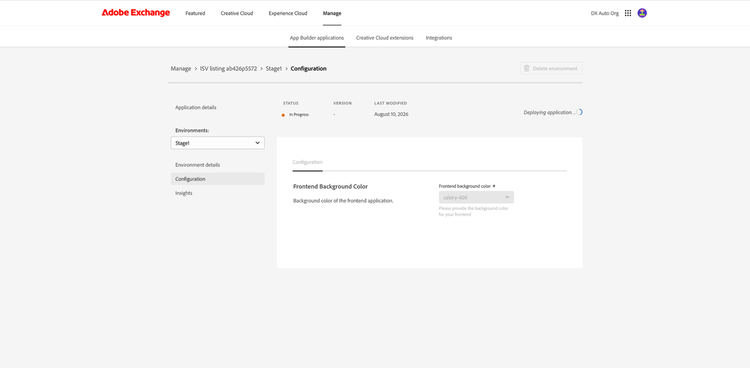Click the 'August 10, 2026' date
750x368 pixels.
(x=391, y=114)
